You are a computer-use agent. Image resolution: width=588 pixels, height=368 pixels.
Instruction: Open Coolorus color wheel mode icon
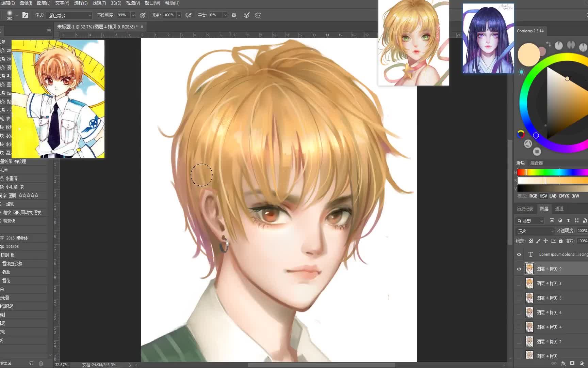[521, 134]
